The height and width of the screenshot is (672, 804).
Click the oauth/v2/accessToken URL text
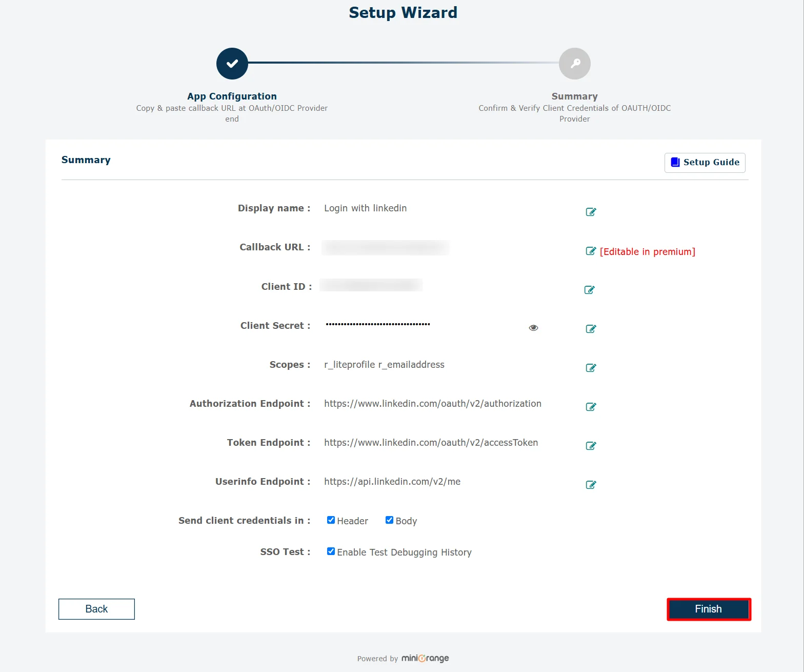pyautogui.click(x=431, y=443)
